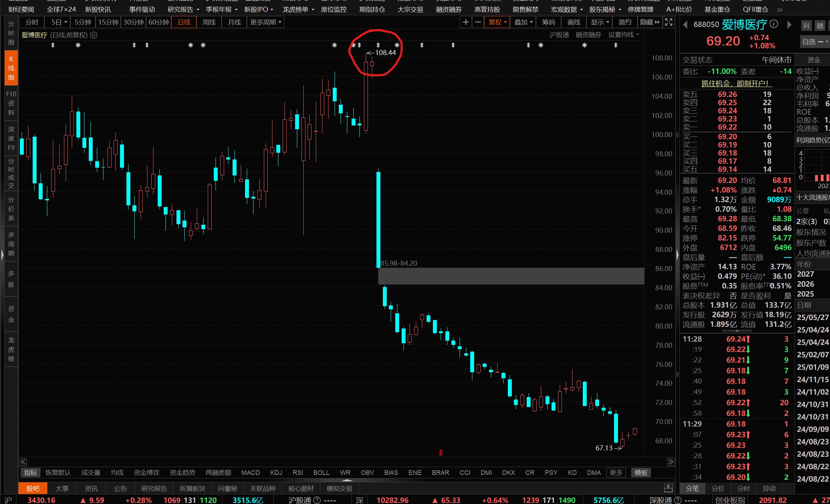
Task: Open chart settings gear beside 爱博医疗 title
Action: 94,35
